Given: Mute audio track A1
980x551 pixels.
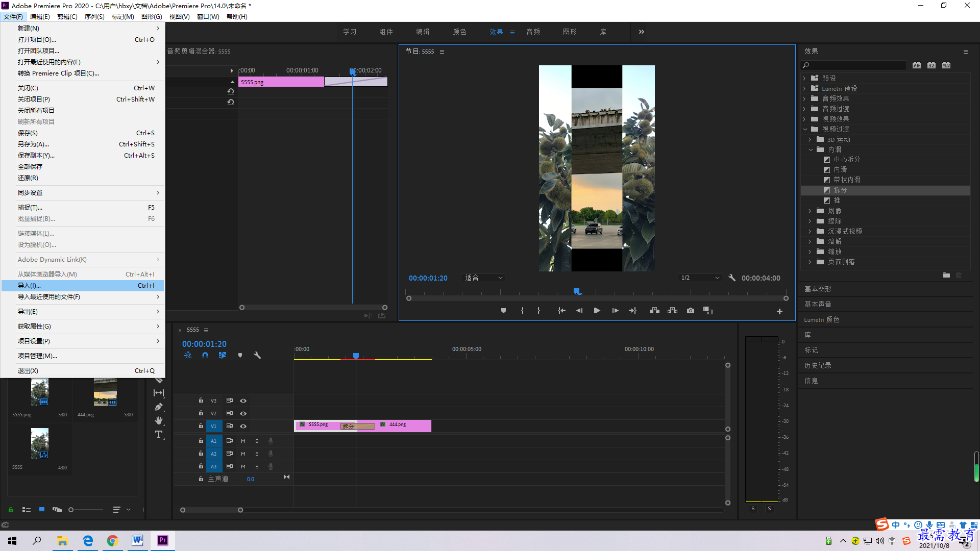Looking at the screenshot, I should pos(243,441).
